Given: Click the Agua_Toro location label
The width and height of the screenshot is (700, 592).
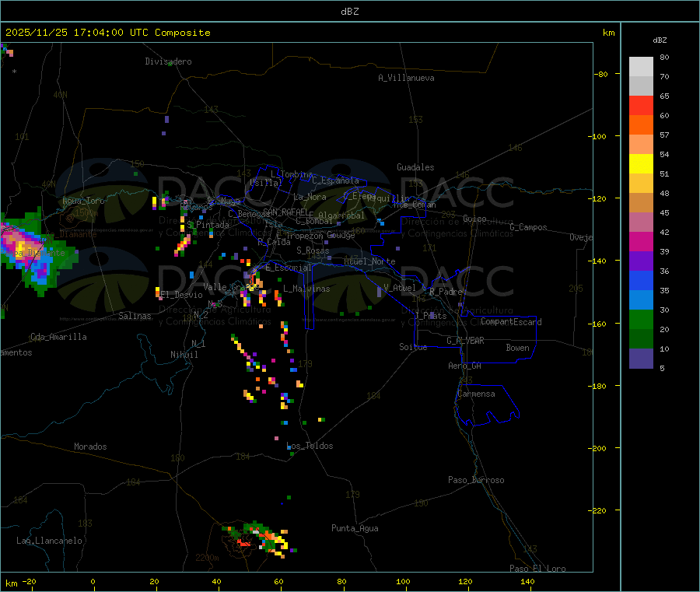Looking at the screenshot, I should click(83, 201).
